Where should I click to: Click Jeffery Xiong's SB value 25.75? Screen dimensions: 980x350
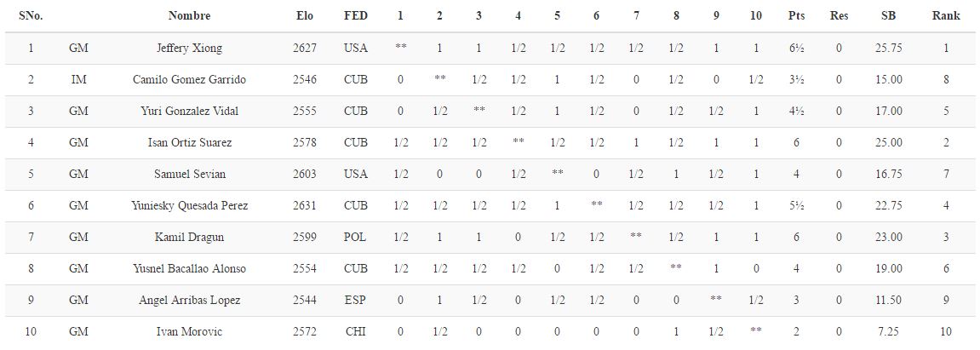(x=888, y=49)
